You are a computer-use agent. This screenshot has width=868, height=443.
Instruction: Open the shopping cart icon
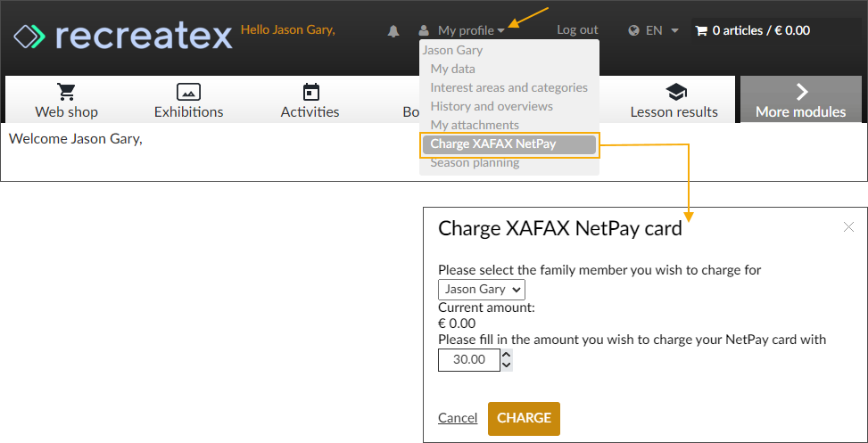click(x=701, y=30)
